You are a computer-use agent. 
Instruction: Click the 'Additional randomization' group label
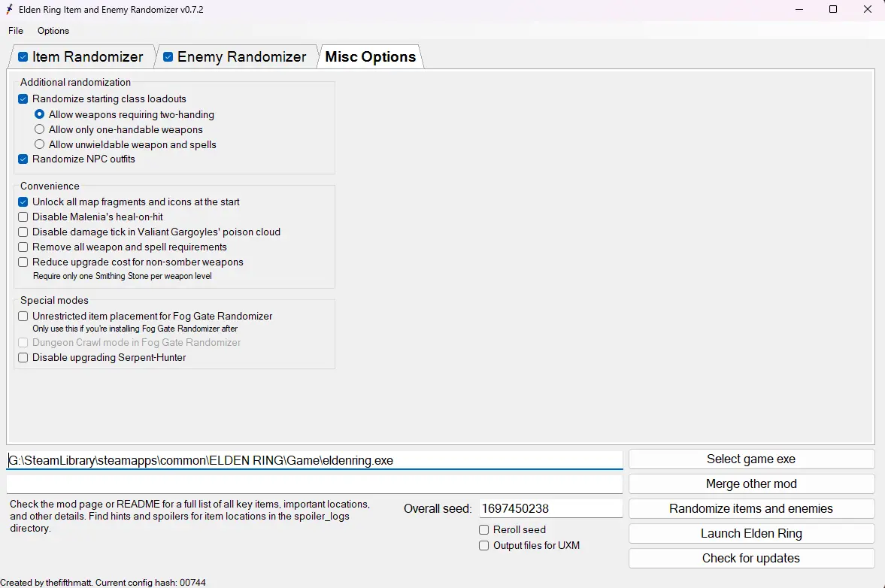tap(76, 83)
